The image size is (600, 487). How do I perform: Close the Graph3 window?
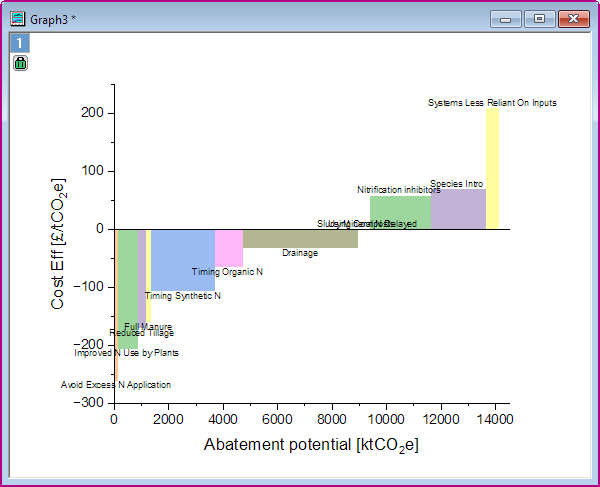click(x=573, y=19)
